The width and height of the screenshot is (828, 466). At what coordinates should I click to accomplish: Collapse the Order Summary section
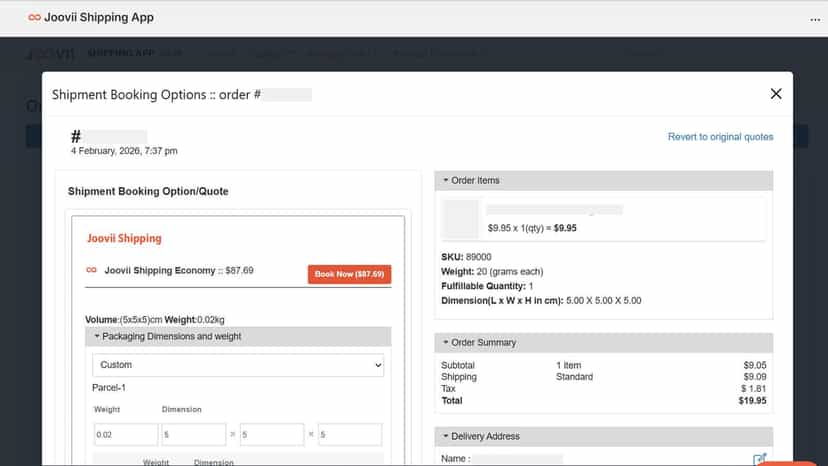coord(604,343)
